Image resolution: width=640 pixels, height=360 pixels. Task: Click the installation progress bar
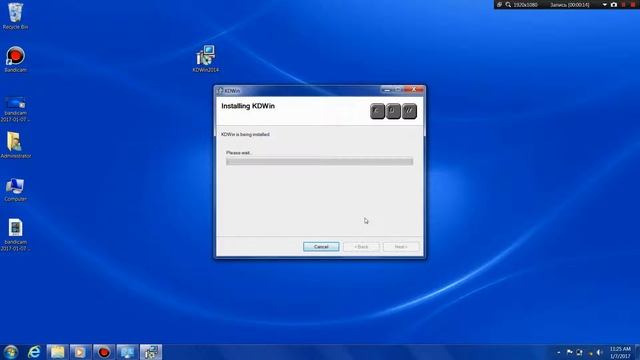point(319,162)
